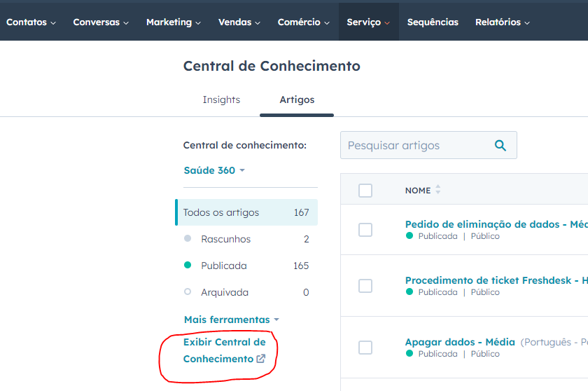The height and width of the screenshot is (391, 588).
Task: Expand the Conversas navigation menu
Action: [x=101, y=22]
